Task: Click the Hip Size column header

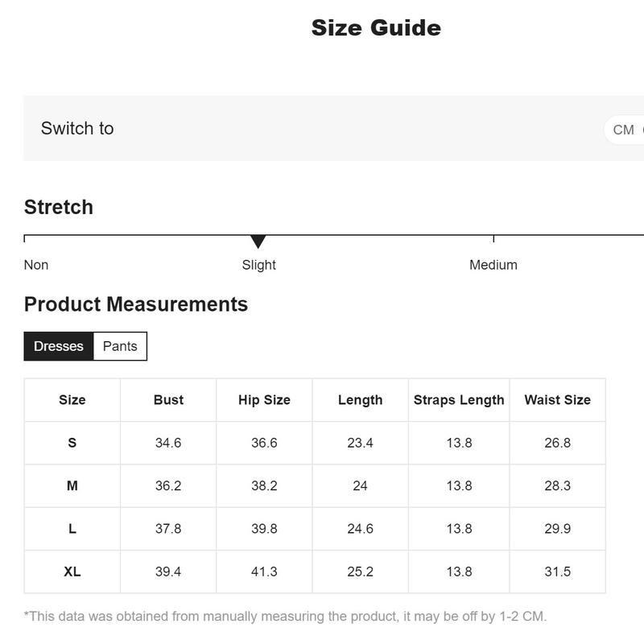Action: [265, 399]
